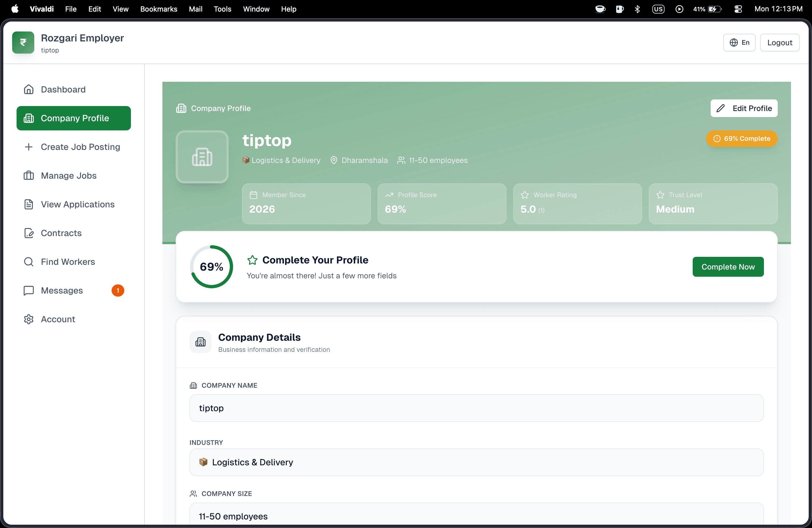This screenshot has height=528, width=812.
Task: Click the Dharamshala location text
Action: coord(365,160)
